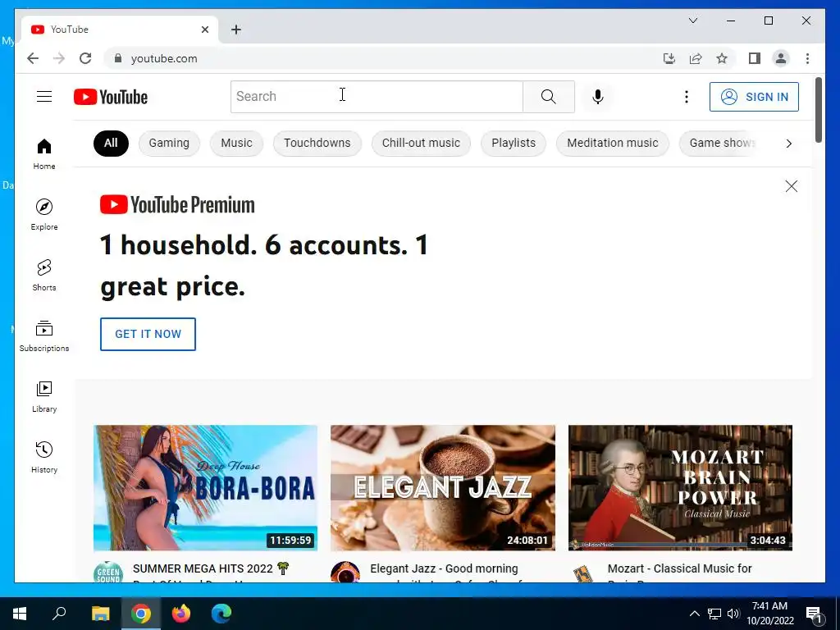
Task: Click the install app icon in address bar
Action: coord(669,58)
